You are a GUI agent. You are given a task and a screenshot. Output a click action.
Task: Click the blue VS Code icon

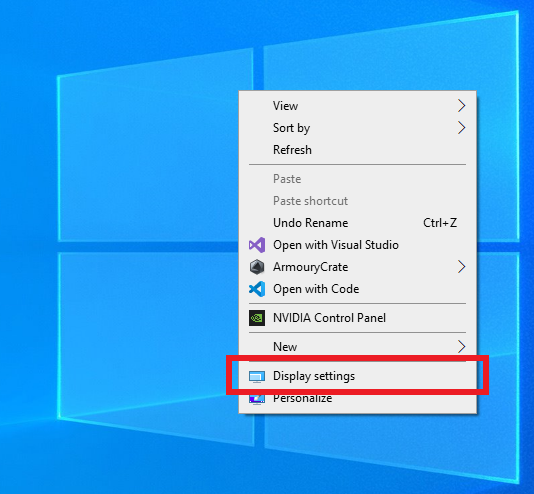coord(257,289)
